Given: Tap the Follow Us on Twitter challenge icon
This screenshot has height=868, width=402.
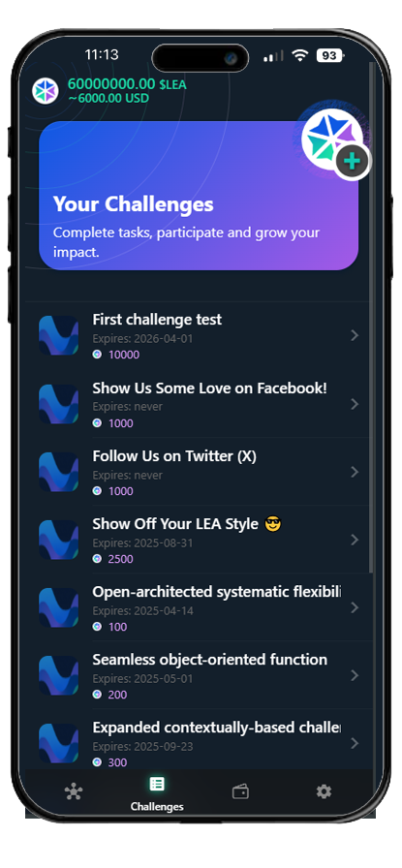Looking at the screenshot, I should point(59,472).
